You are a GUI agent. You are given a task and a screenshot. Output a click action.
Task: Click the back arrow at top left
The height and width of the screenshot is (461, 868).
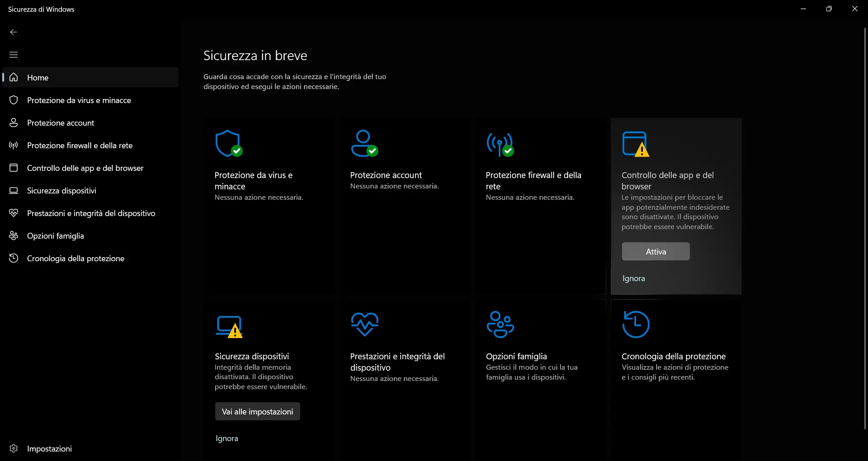coord(14,32)
